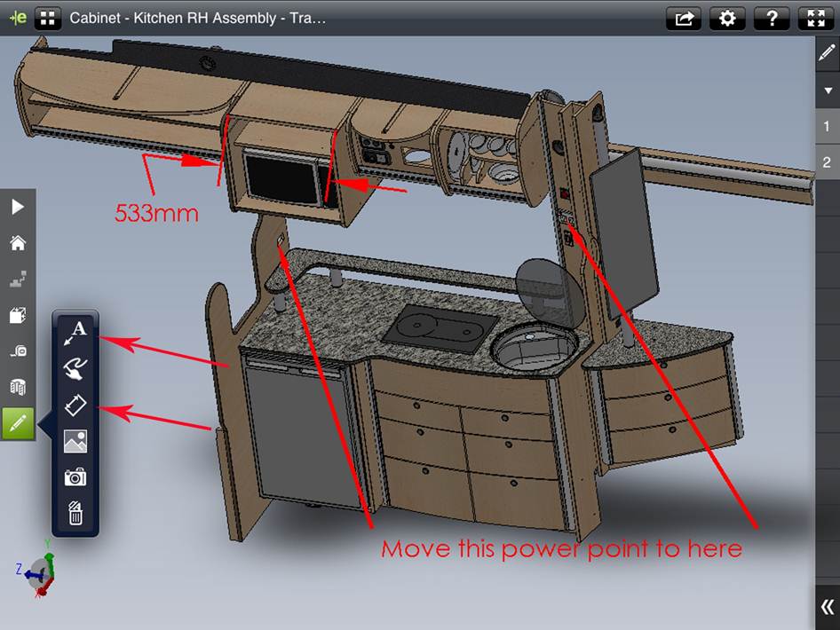
Task: Open the help question mark button
Action: 772,19
